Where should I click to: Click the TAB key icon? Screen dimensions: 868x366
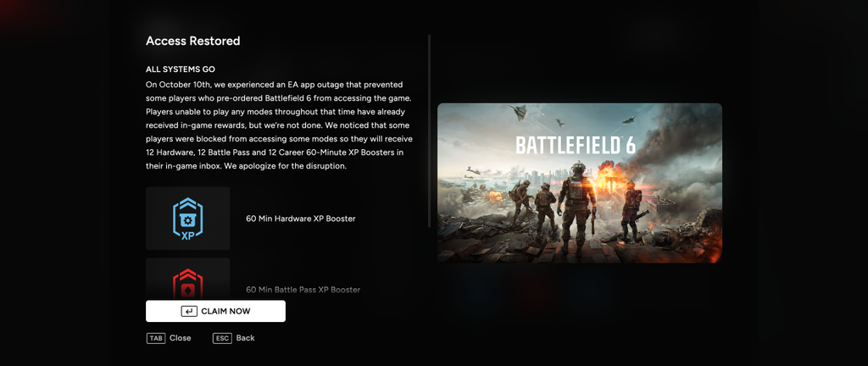coord(156,338)
